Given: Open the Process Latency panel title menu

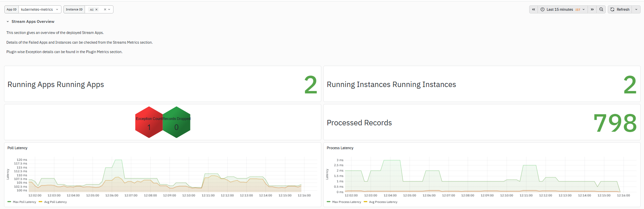Looking at the screenshot, I should [x=340, y=148].
